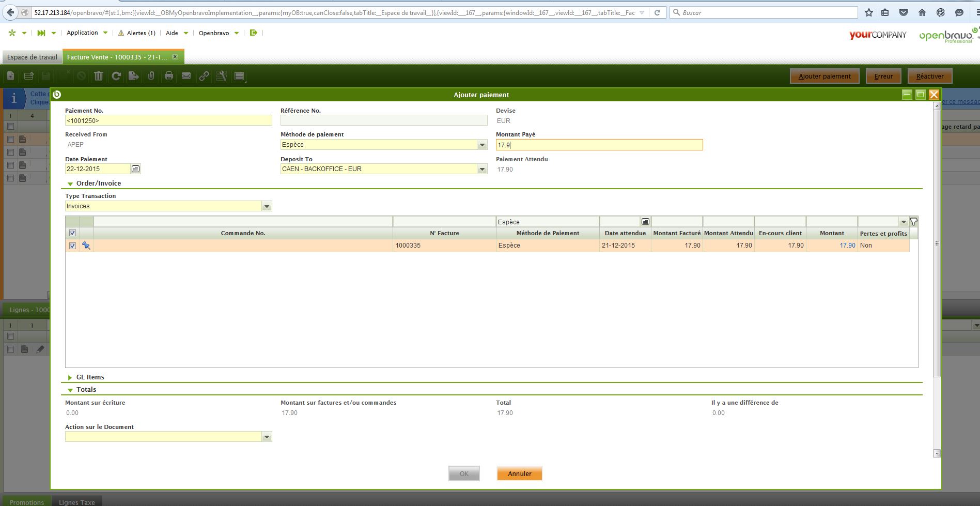Click the Réactiver button
Image resolution: width=980 pixels, height=506 pixels.
(929, 76)
